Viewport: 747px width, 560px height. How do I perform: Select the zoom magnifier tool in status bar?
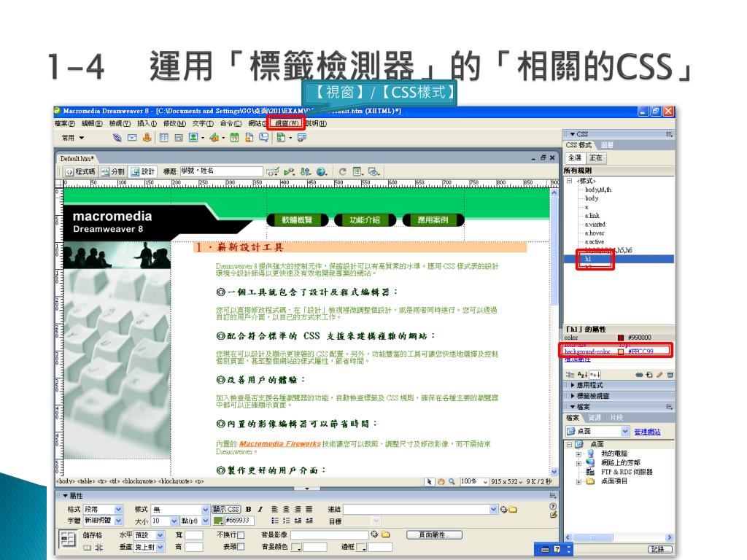point(452,481)
